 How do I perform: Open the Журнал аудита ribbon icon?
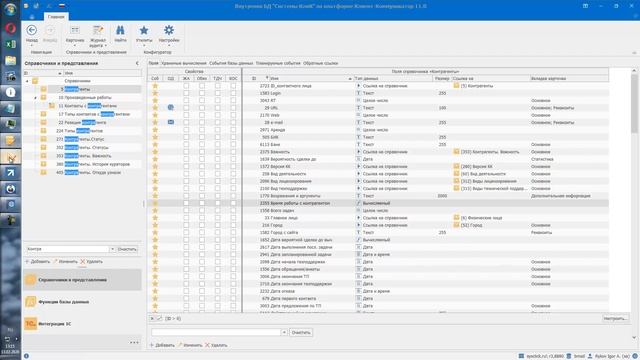pos(98,30)
